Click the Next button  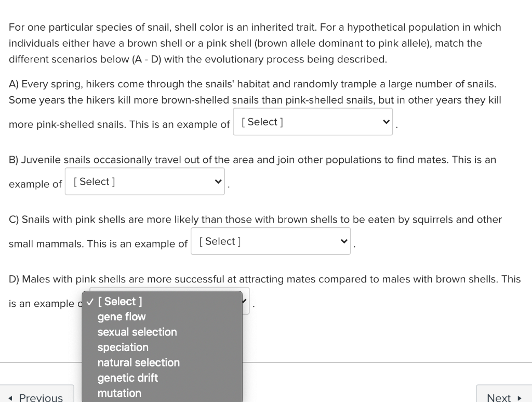(x=498, y=397)
